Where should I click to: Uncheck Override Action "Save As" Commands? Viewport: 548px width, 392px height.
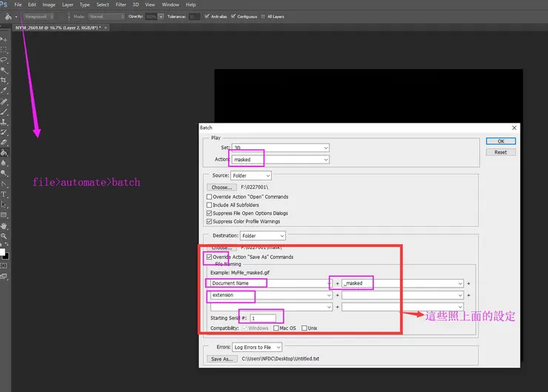(209, 257)
